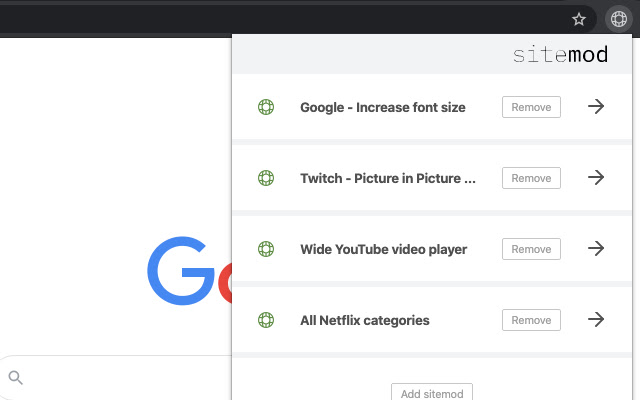
Task: Open details arrow for Google font size mod
Action: (596, 107)
